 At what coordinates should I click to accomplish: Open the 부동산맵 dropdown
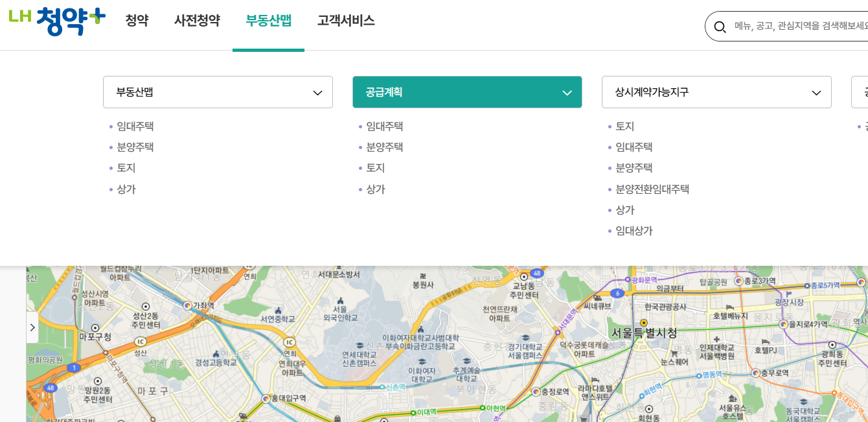[218, 92]
